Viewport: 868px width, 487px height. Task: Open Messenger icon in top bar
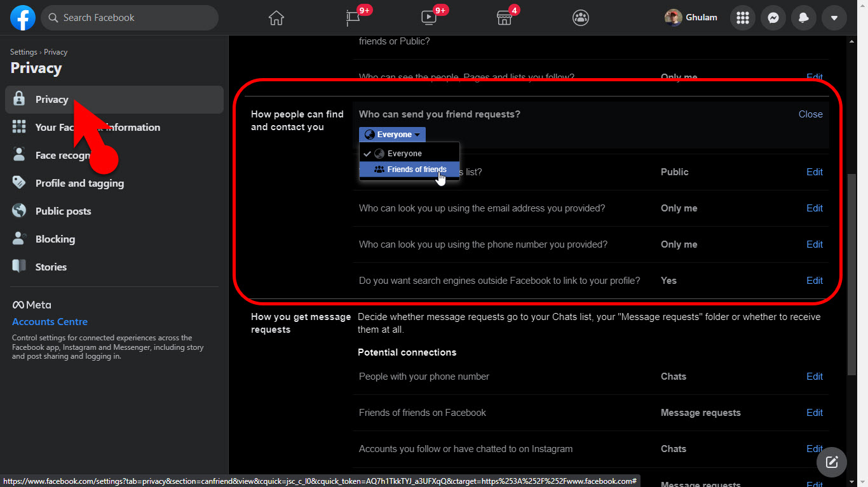[773, 18]
